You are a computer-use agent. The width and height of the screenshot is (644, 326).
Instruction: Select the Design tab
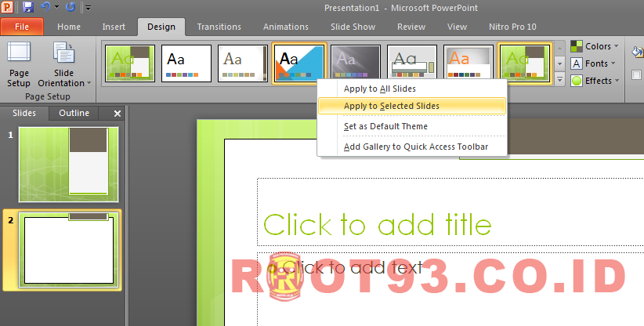[x=161, y=27]
